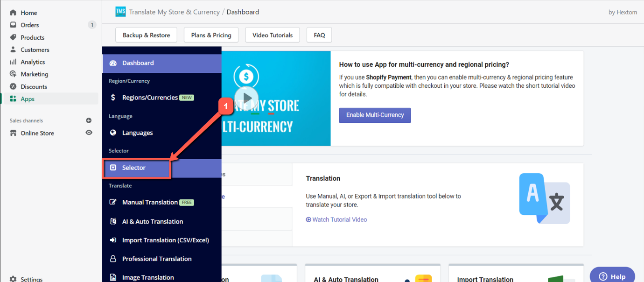
Task: Click the Languages globe icon
Action: click(x=113, y=133)
